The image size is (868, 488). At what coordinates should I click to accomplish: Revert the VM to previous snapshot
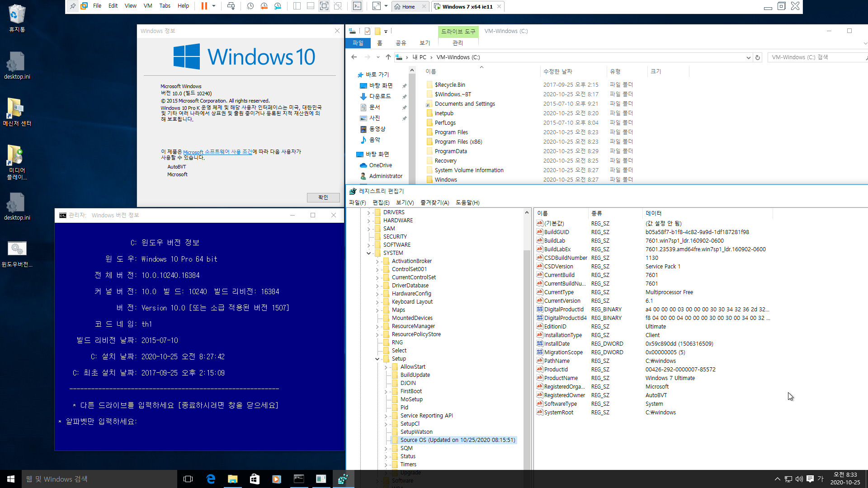pyautogui.click(x=264, y=6)
